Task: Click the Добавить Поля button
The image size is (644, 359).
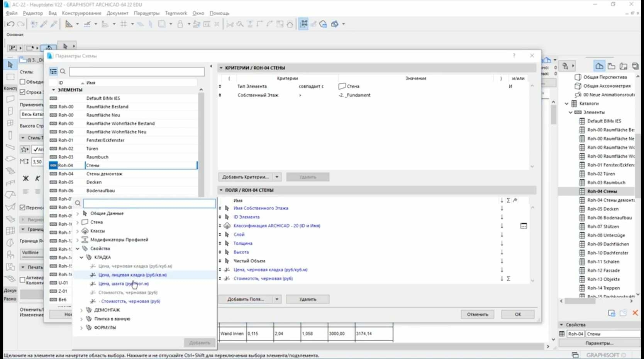Action: tap(246, 299)
